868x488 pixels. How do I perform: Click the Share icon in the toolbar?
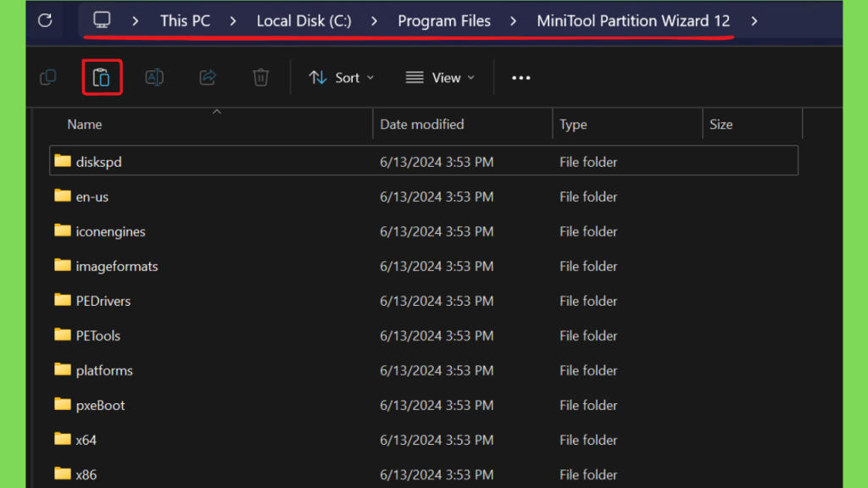208,77
